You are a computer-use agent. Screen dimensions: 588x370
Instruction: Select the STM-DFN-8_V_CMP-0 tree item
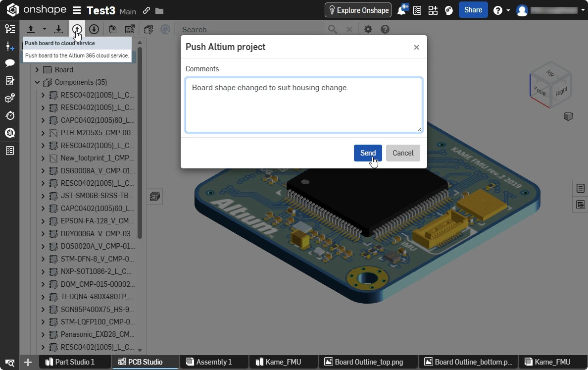(x=97, y=259)
